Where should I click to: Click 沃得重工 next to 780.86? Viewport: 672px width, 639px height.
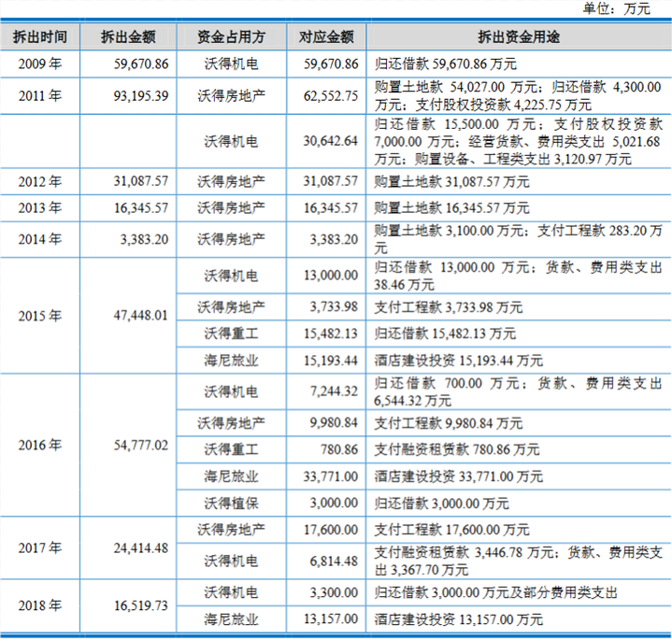tap(232, 449)
